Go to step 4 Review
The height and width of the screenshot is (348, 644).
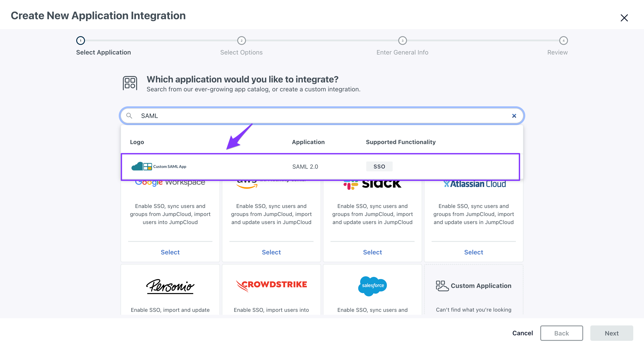click(563, 41)
